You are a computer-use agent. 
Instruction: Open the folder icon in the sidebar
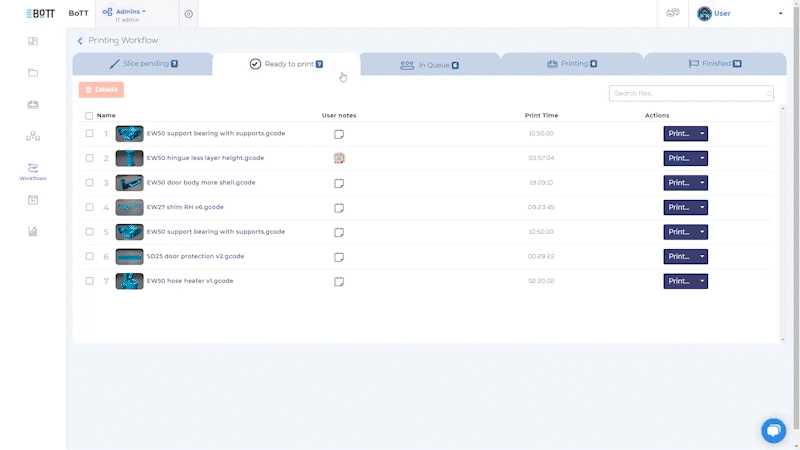point(32,72)
